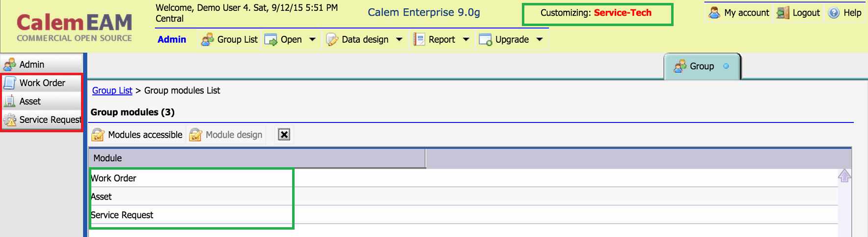The height and width of the screenshot is (237, 868).
Task: Expand the Report dropdown arrow
Action: (x=466, y=39)
